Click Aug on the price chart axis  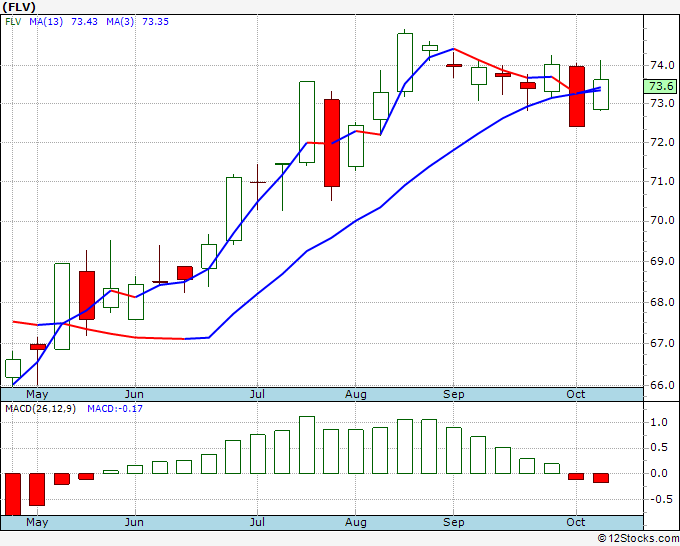[356, 394]
